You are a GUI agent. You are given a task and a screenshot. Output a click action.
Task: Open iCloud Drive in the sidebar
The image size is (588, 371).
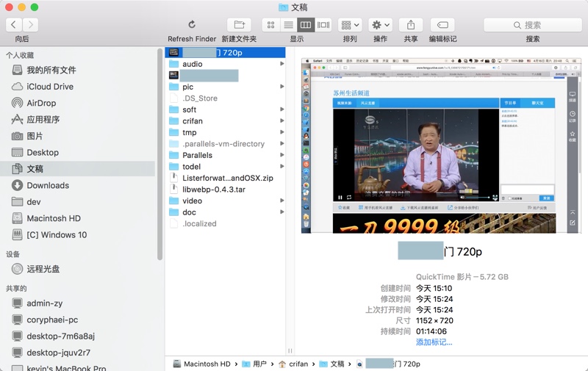tap(50, 87)
